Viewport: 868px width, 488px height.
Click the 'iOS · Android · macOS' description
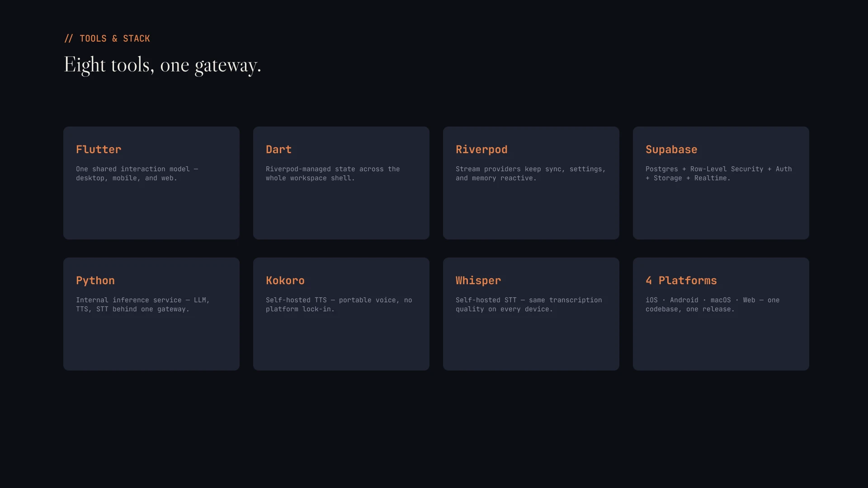712,305
